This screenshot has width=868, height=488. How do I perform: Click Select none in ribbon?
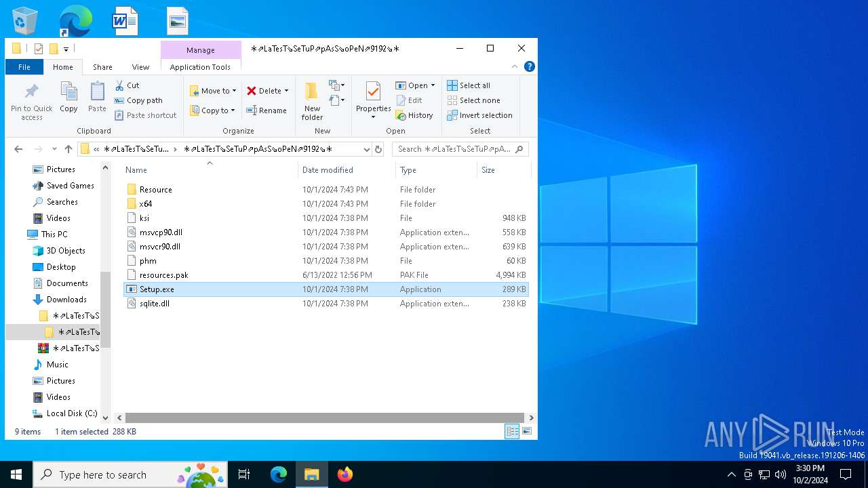473,100
